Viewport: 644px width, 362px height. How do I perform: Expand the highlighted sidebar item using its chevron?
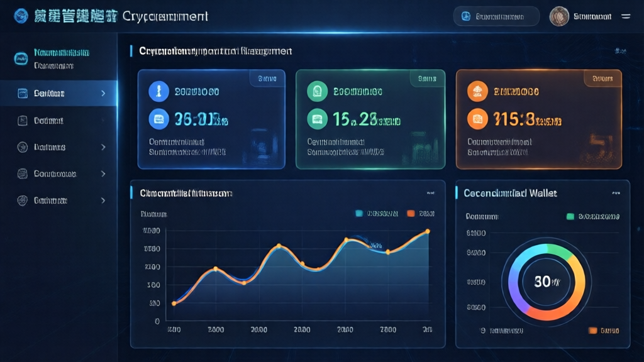(103, 94)
